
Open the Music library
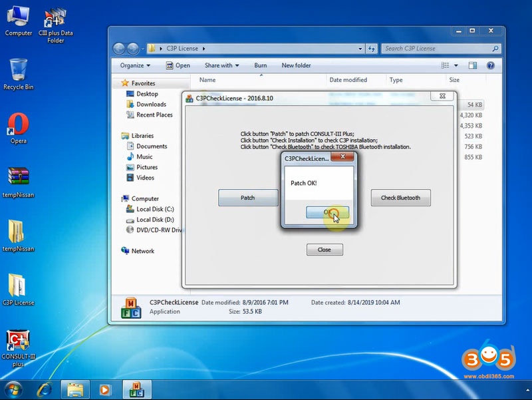140,156
